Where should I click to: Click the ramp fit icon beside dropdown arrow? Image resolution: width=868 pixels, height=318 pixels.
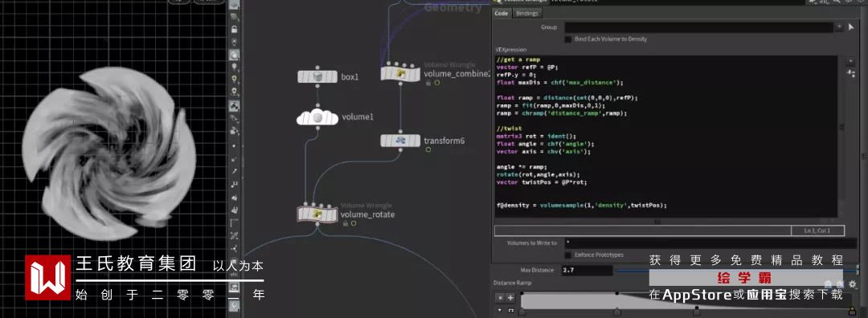[x=510, y=310]
